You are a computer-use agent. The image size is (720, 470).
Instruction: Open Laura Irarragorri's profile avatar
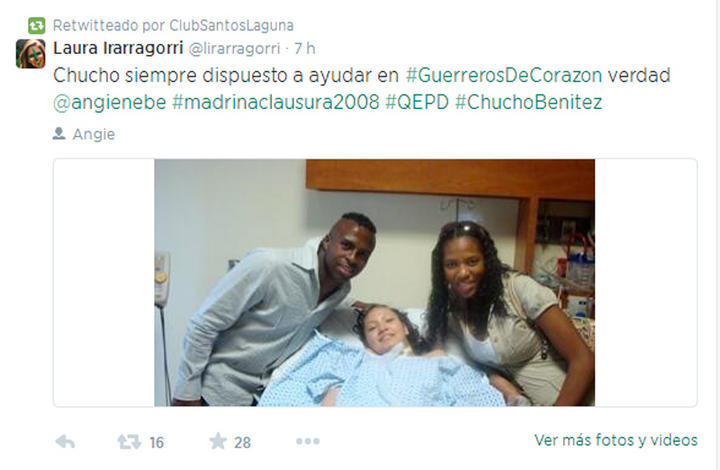(31, 54)
